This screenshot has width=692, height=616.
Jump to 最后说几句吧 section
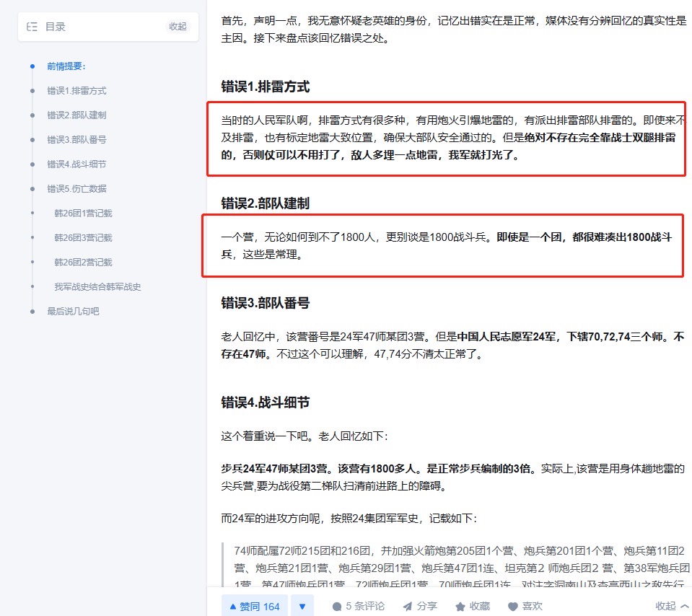click(74, 312)
